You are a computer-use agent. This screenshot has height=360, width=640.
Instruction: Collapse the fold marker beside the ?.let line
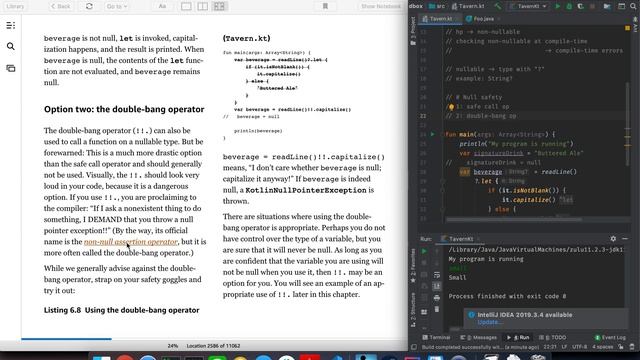click(442, 181)
